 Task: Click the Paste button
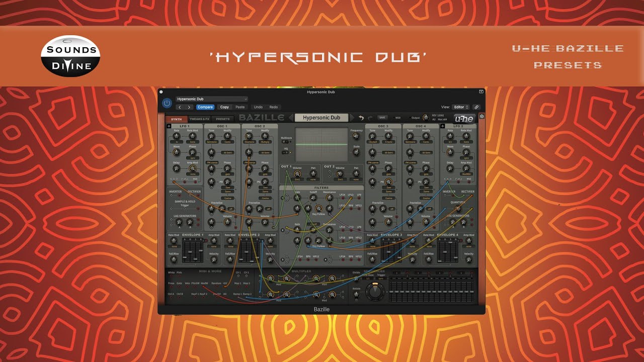click(240, 107)
